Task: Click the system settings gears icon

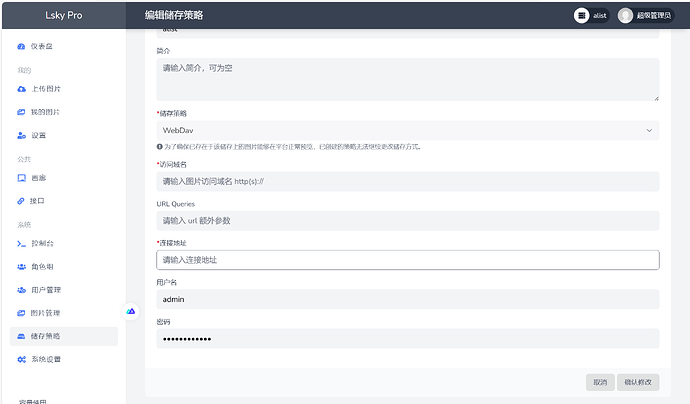Action: [22, 360]
